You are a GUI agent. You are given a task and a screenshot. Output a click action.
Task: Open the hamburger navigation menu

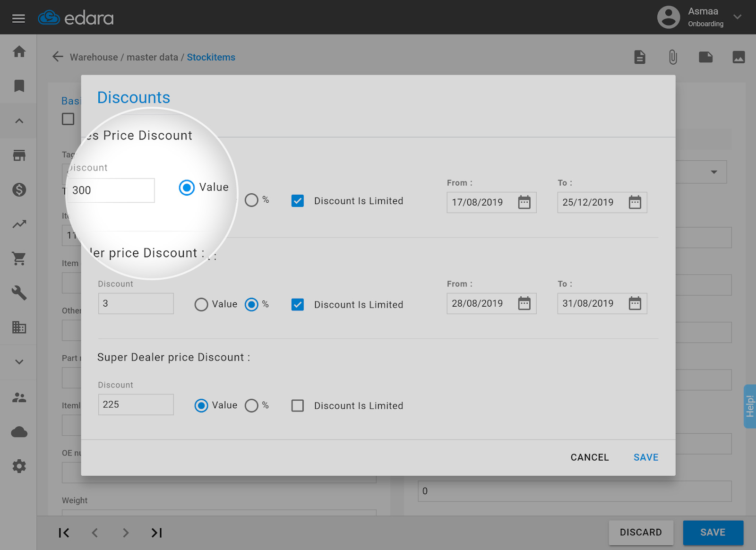tap(18, 18)
